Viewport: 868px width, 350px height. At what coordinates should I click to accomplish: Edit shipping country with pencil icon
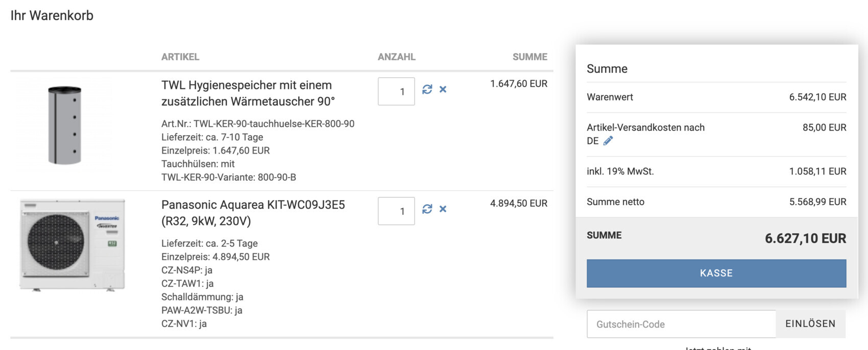608,141
